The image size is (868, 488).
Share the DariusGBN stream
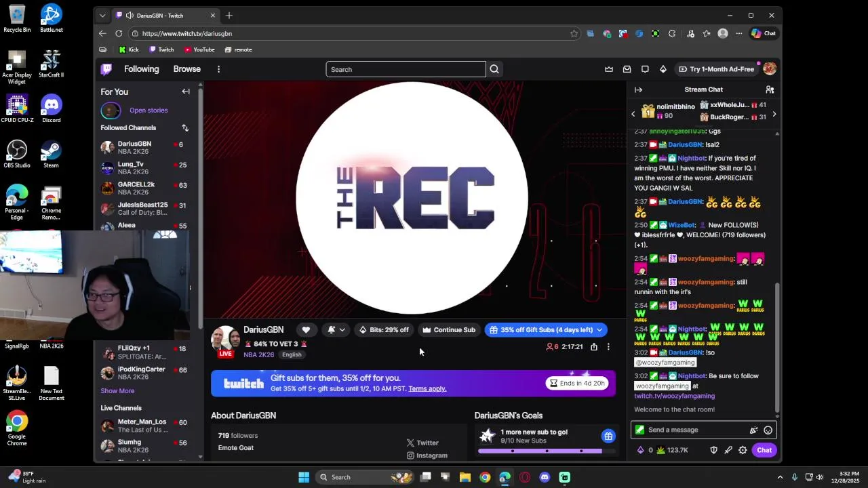(594, 346)
